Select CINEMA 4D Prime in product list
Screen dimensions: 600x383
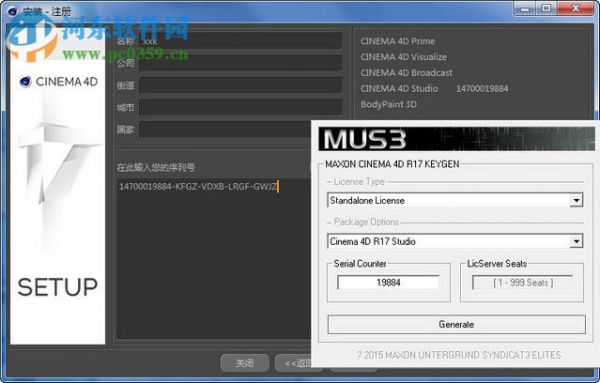(398, 41)
